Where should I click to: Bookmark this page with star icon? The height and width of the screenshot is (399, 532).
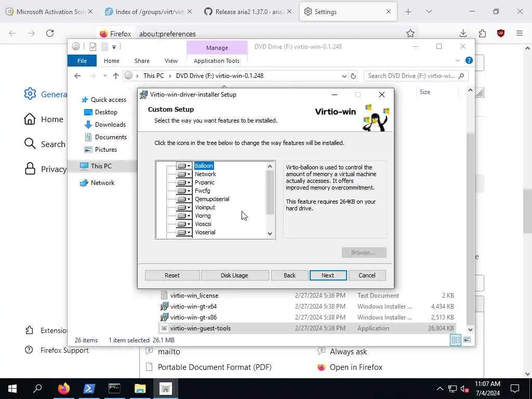410,33
